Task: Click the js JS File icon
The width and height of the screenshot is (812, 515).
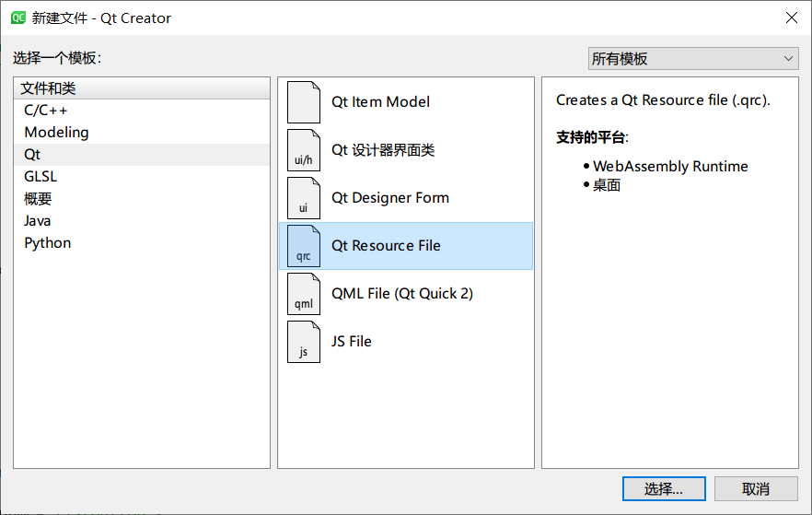Action: (x=304, y=342)
